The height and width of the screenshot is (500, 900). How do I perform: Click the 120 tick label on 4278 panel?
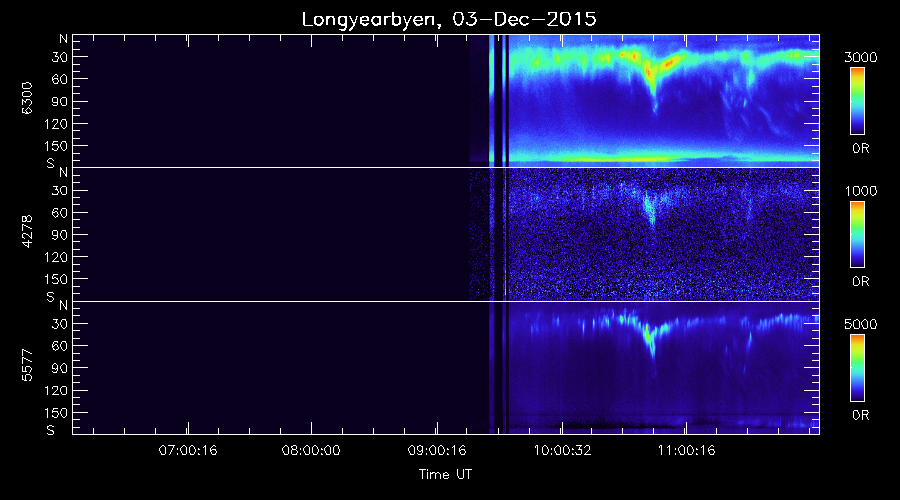click(x=56, y=257)
